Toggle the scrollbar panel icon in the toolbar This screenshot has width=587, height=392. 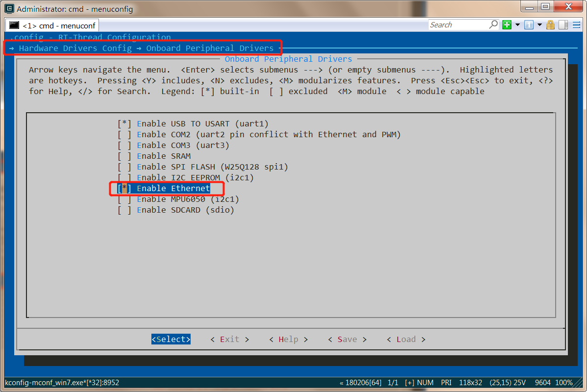563,24
